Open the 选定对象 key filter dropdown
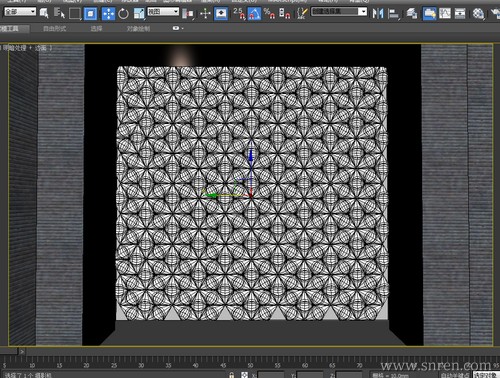The width and height of the screenshot is (500, 378). click(486, 375)
